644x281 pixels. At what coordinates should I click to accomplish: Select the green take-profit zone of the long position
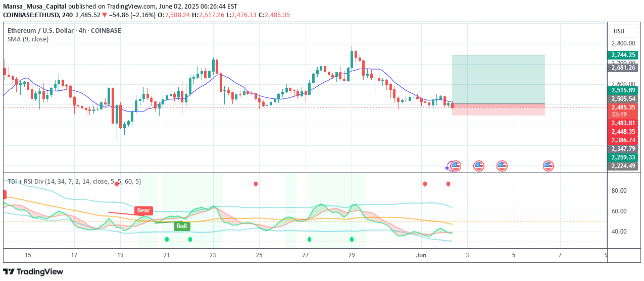pos(498,79)
